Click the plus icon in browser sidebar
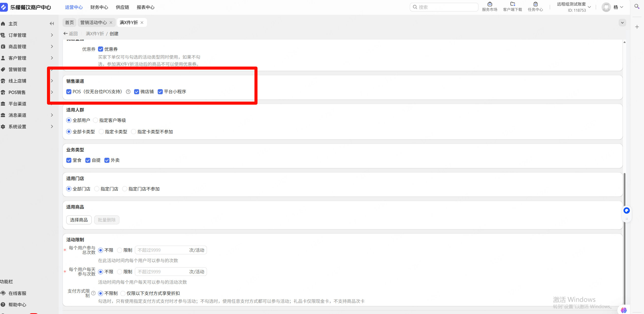 pyautogui.click(x=637, y=27)
